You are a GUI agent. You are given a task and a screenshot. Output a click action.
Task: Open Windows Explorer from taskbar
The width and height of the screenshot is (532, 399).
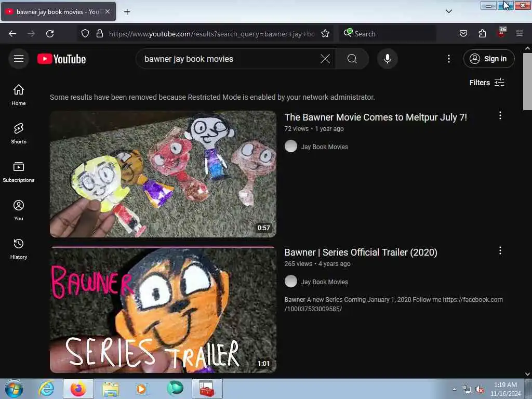111,389
